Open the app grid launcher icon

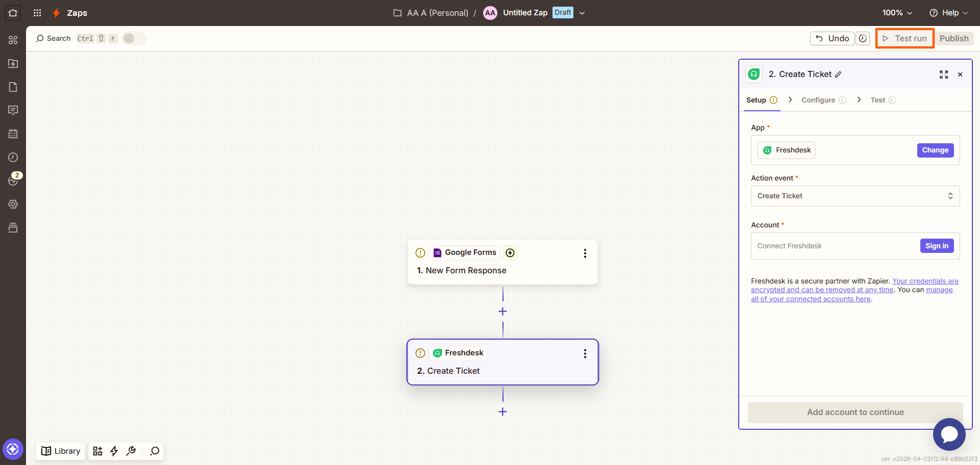tap(37, 13)
